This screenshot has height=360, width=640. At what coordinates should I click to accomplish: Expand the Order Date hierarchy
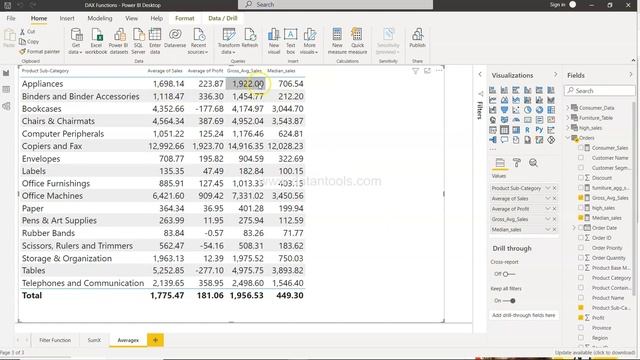[574, 228]
